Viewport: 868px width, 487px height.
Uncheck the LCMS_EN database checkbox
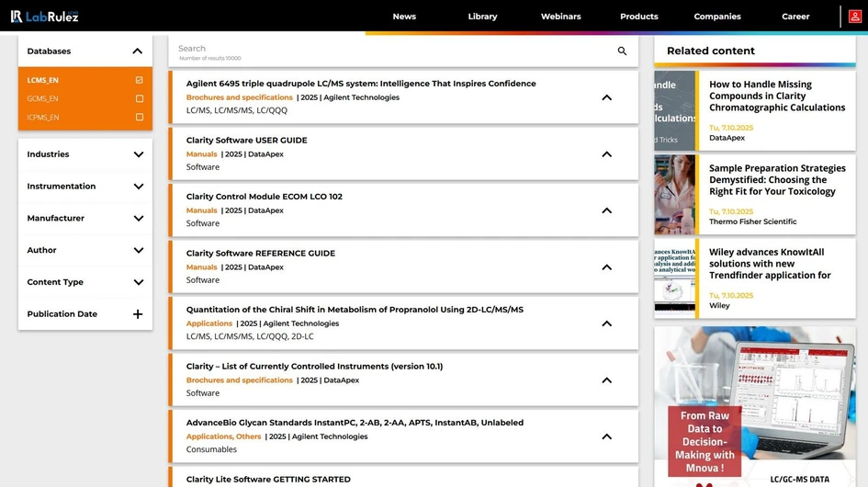point(140,81)
